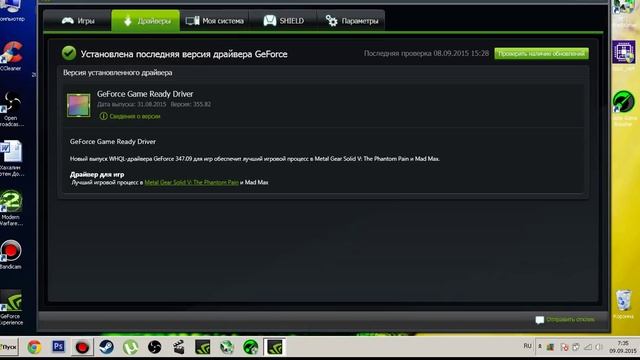Click the OBS taskbar icon
The width and height of the screenshot is (640, 360).
(x=154, y=347)
